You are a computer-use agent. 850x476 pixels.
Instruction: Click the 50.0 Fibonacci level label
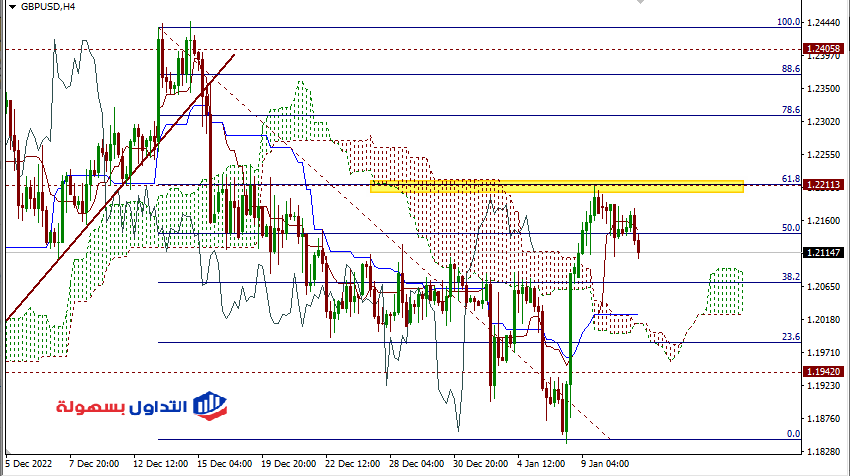point(791,228)
